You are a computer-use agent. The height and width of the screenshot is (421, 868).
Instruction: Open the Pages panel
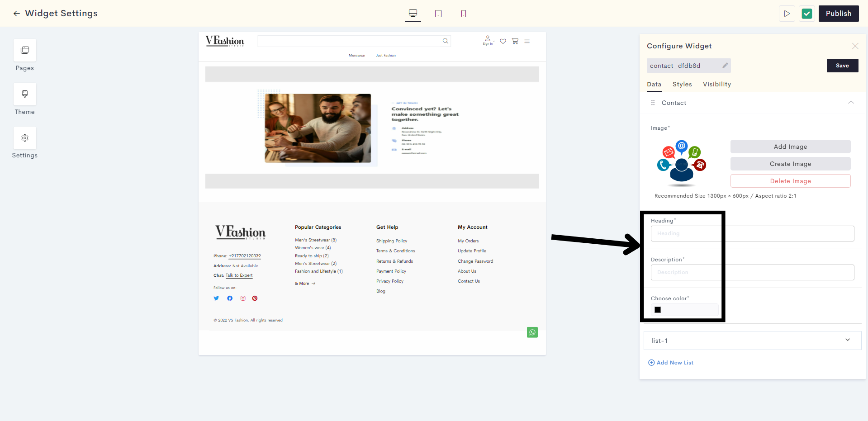click(x=25, y=50)
